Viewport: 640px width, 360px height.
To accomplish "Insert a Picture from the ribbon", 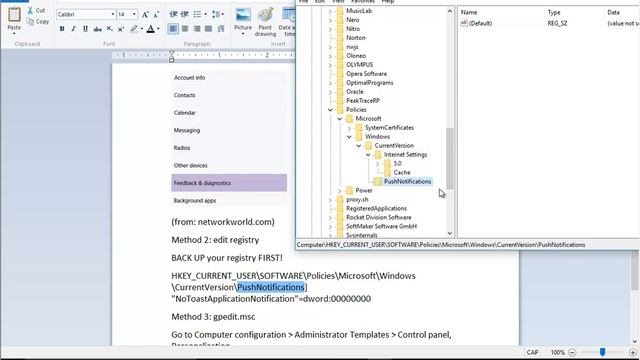I will [x=243, y=16].
